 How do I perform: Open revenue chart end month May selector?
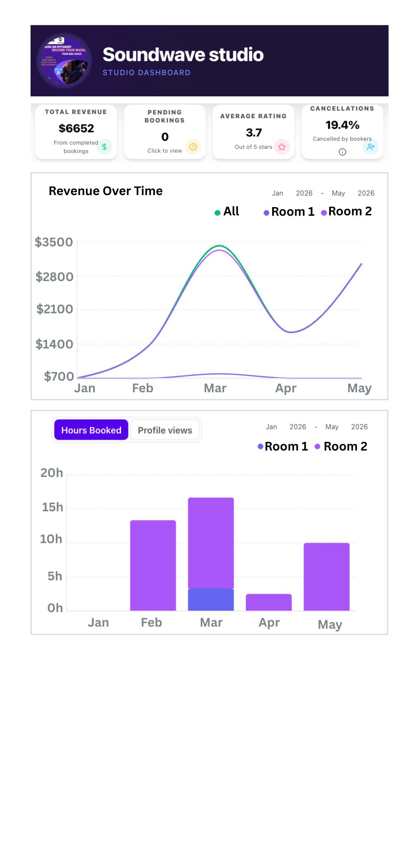click(338, 193)
